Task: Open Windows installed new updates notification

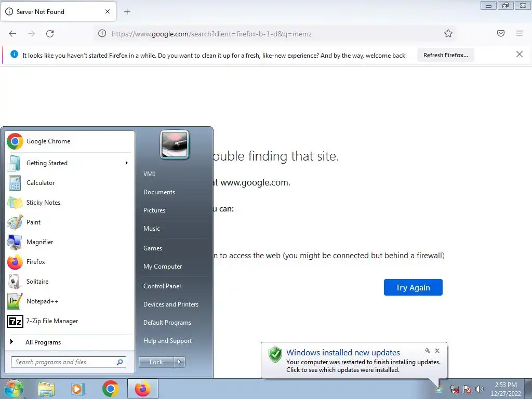Action: click(x=354, y=361)
